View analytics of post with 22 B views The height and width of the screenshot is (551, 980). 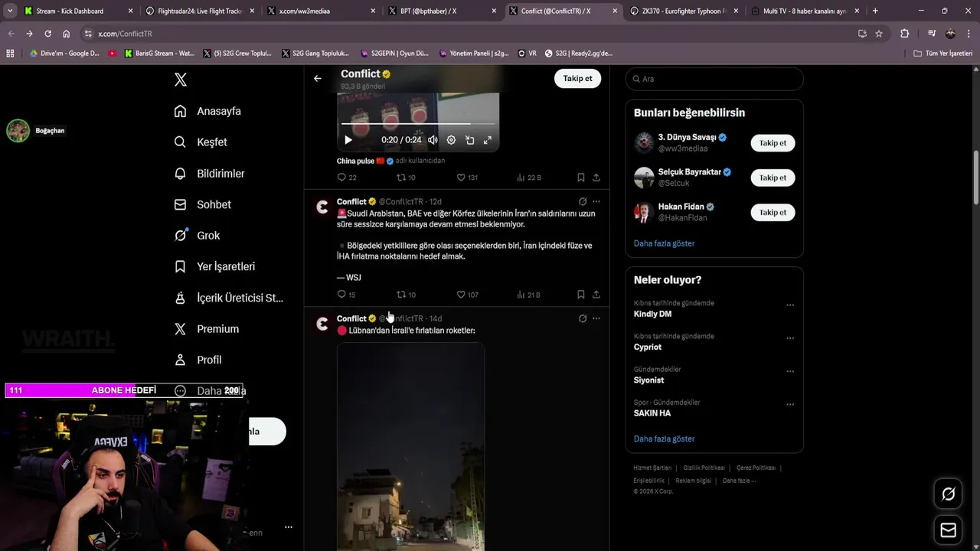coord(528,178)
